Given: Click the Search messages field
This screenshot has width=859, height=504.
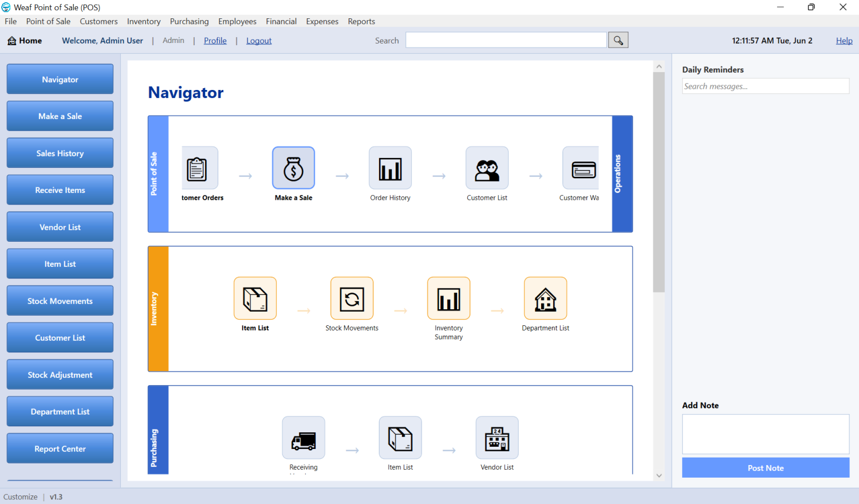Looking at the screenshot, I should coord(766,86).
